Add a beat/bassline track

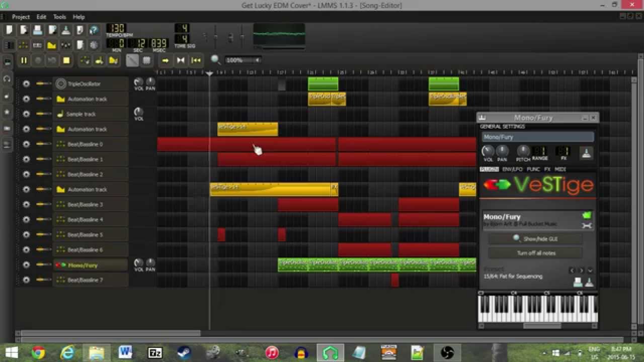[85, 60]
